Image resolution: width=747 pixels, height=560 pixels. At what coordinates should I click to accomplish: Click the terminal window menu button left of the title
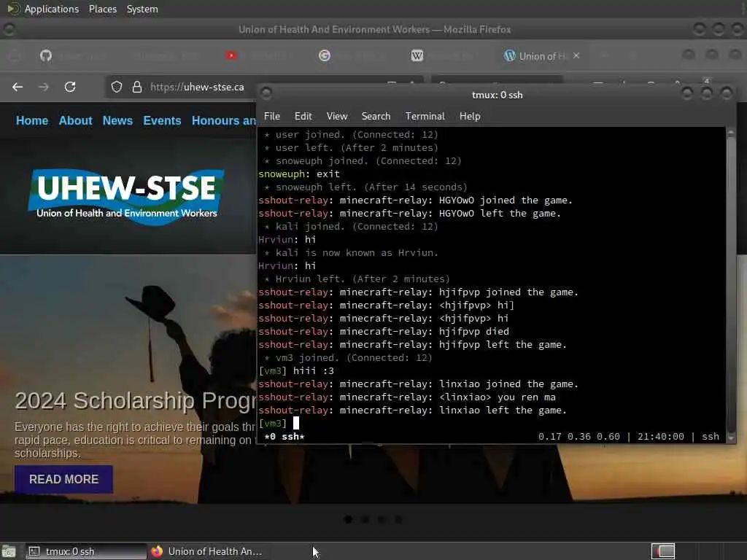[266, 93]
